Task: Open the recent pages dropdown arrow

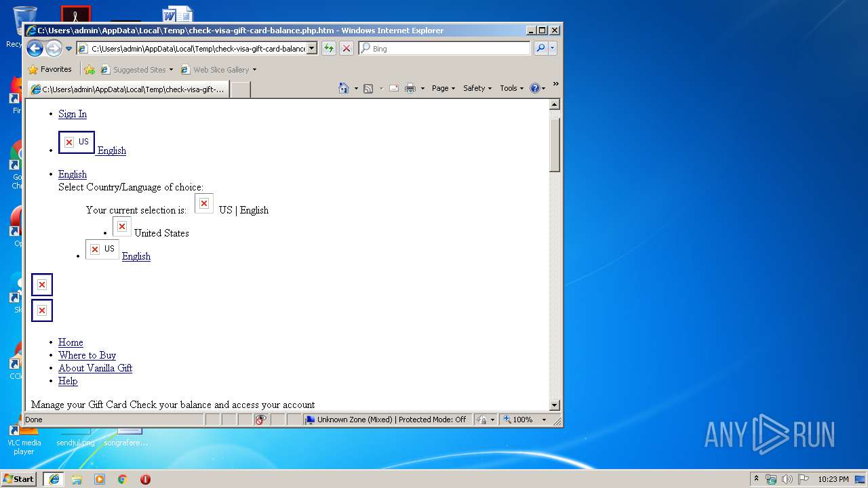Action: pyautogui.click(x=68, y=49)
